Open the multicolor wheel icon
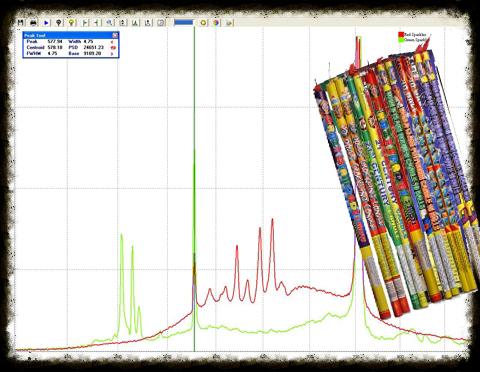The image size is (480, 372). point(216,23)
